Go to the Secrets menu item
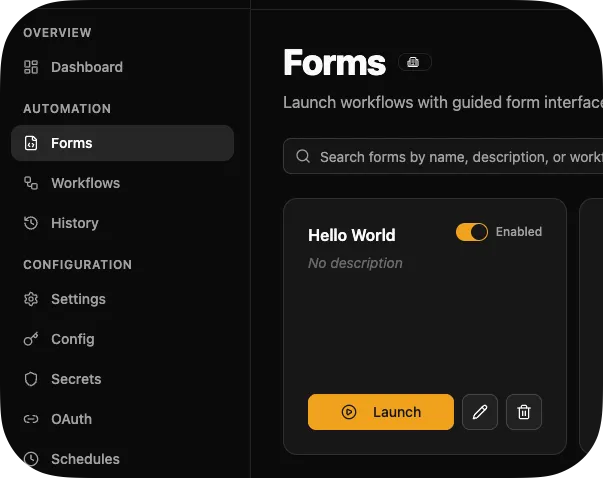 (76, 379)
